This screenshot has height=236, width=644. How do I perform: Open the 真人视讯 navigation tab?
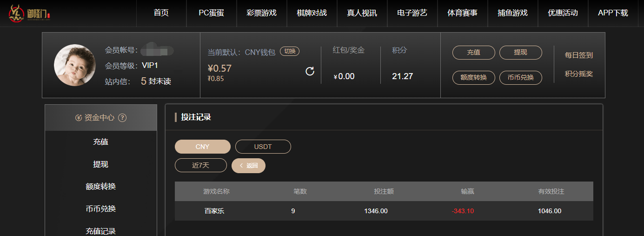[362, 13]
